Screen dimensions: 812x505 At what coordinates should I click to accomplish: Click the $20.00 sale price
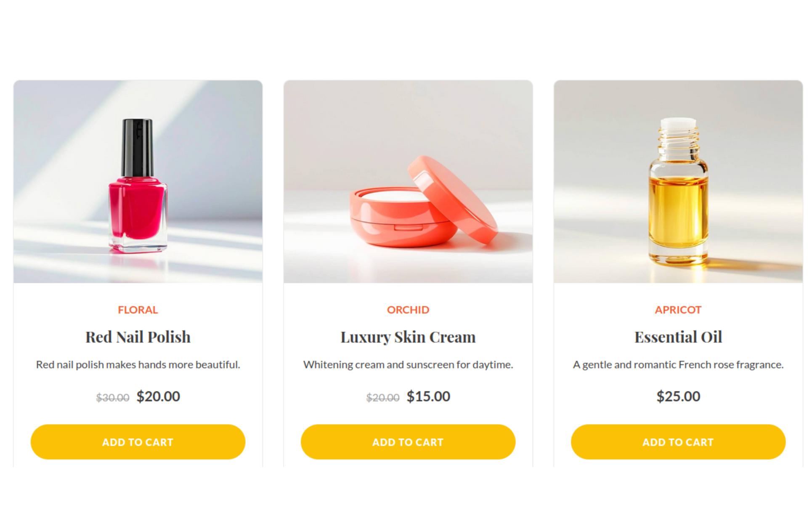158,396
